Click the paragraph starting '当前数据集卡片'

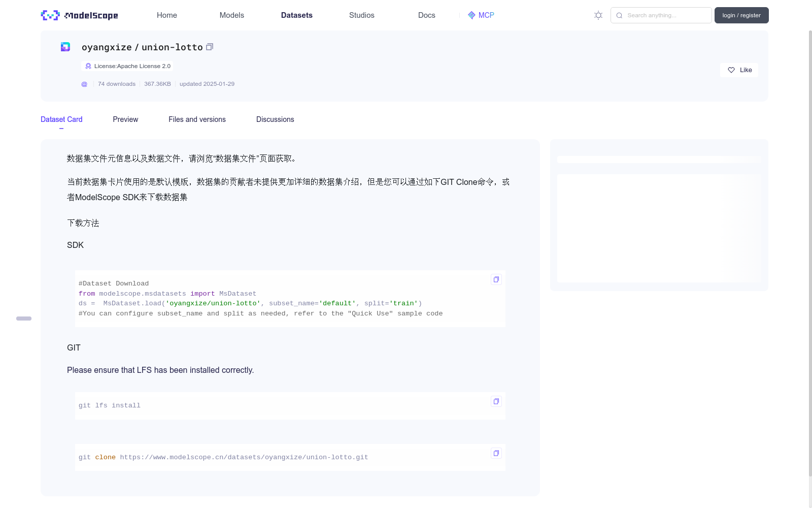point(288,189)
